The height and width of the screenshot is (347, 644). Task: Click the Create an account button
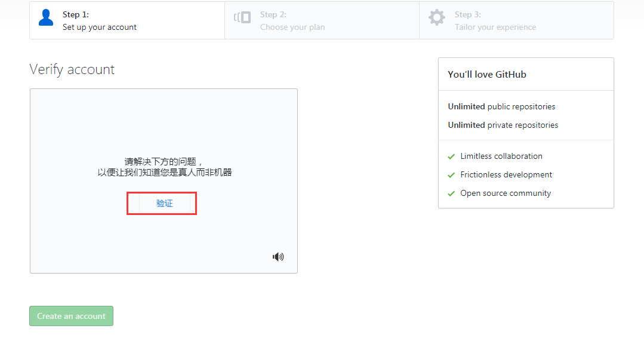[71, 316]
